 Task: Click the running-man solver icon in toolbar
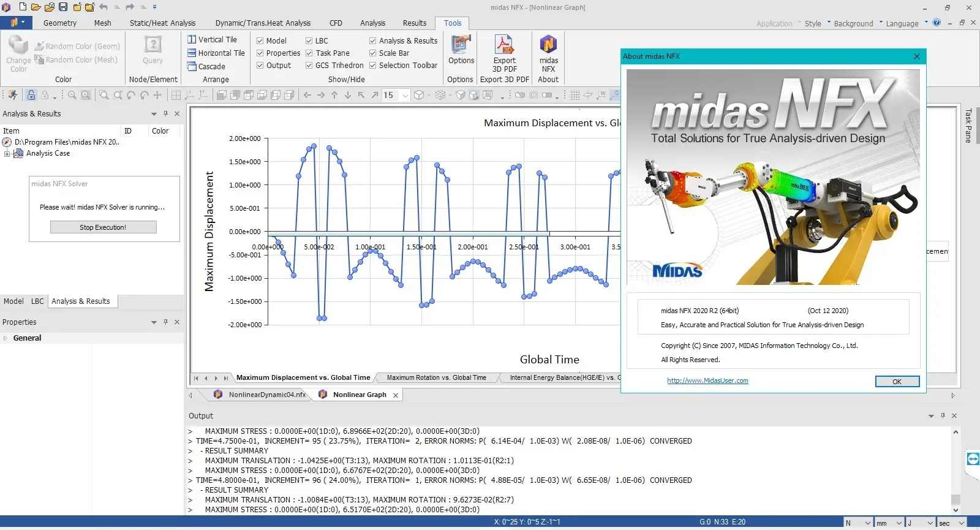[x=13, y=95]
